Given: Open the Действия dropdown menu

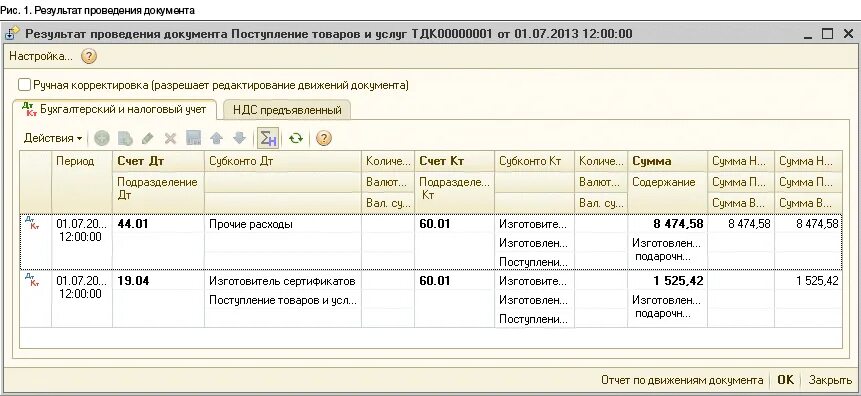Looking at the screenshot, I should [53, 138].
